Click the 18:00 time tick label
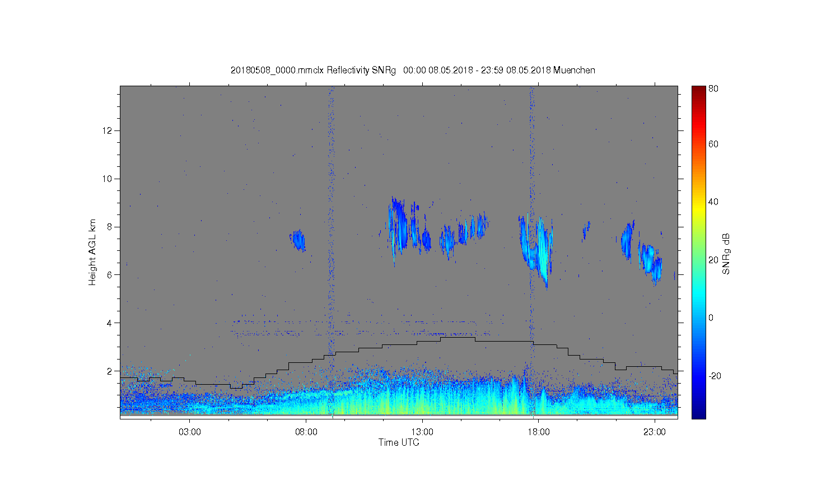840x504 pixels. coord(538,432)
